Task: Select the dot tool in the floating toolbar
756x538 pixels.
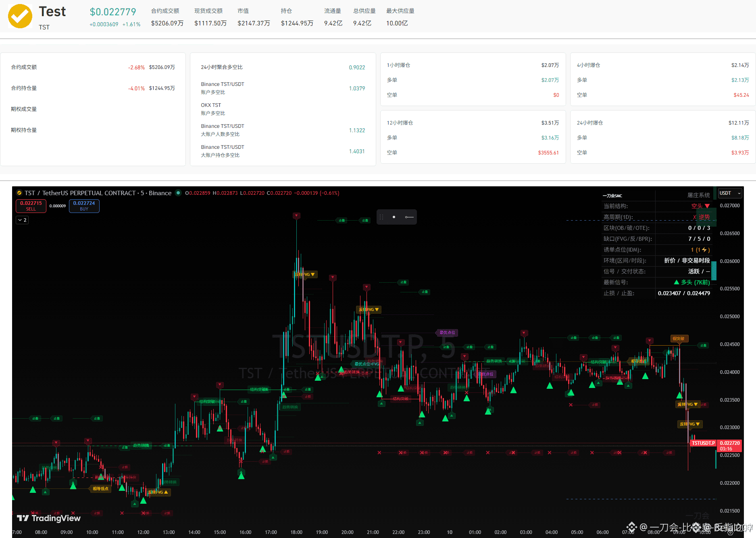Action: coord(394,217)
